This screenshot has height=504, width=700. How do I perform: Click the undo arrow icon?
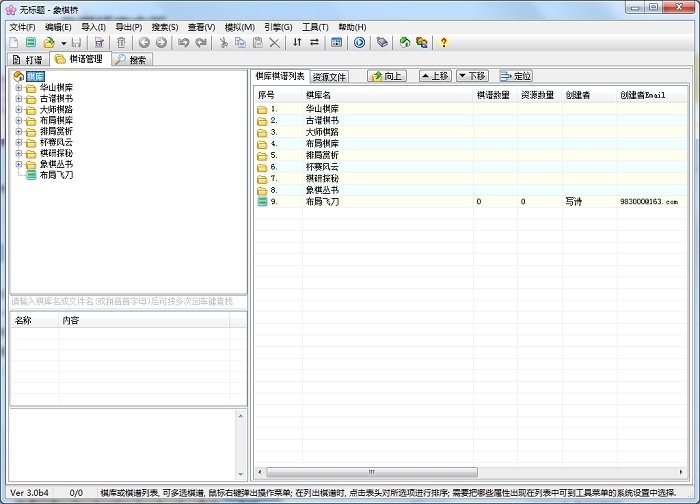point(183,43)
